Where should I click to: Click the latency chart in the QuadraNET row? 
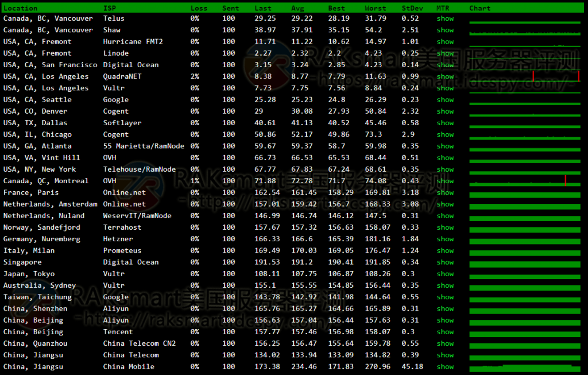coord(525,76)
